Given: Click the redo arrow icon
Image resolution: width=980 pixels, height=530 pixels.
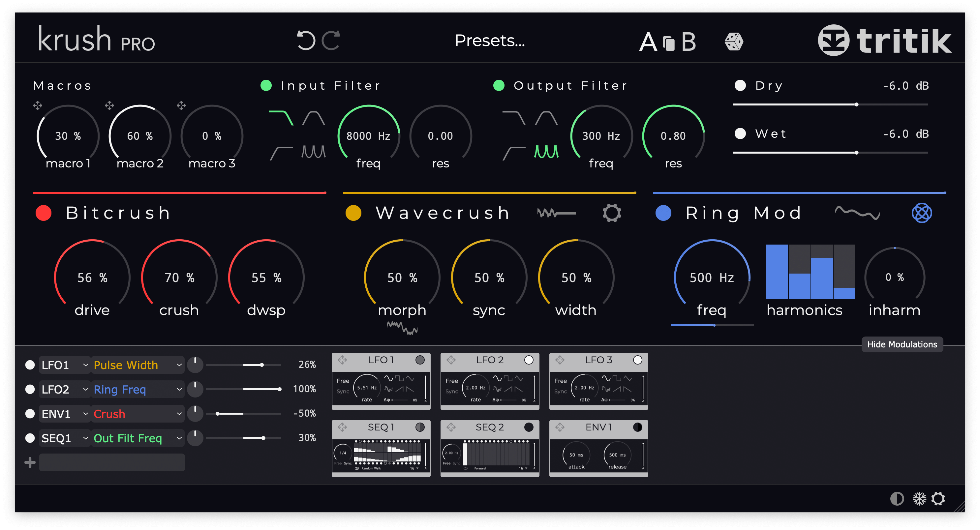Looking at the screenshot, I should [331, 40].
